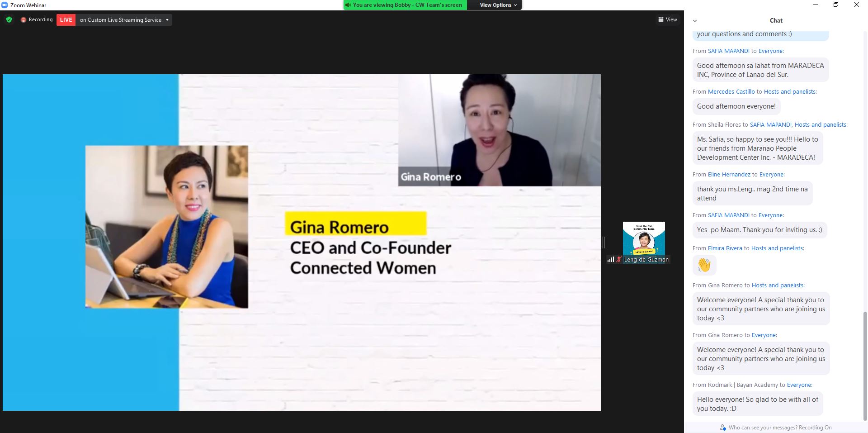Click sender name Mercedes Castillo

click(x=731, y=92)
